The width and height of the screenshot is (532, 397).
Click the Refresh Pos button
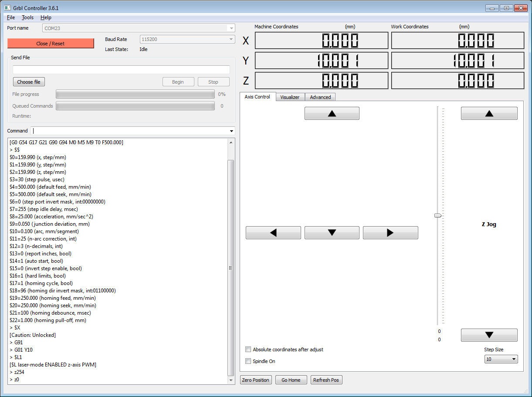click(x=326, y=380)
